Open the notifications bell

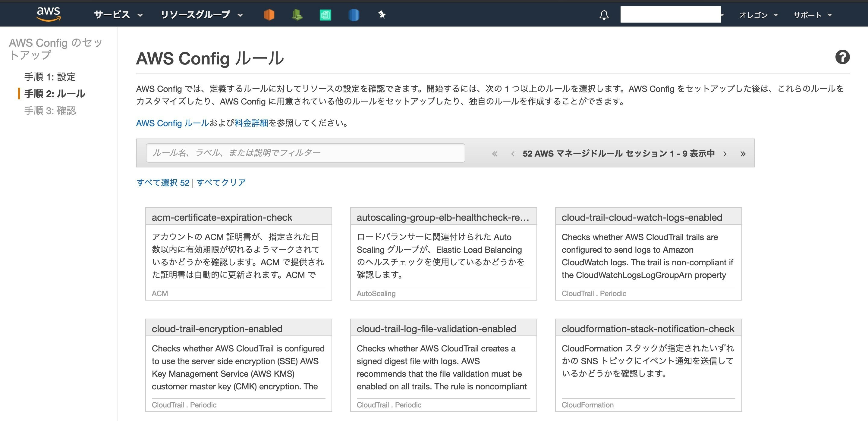pos(604,15)
